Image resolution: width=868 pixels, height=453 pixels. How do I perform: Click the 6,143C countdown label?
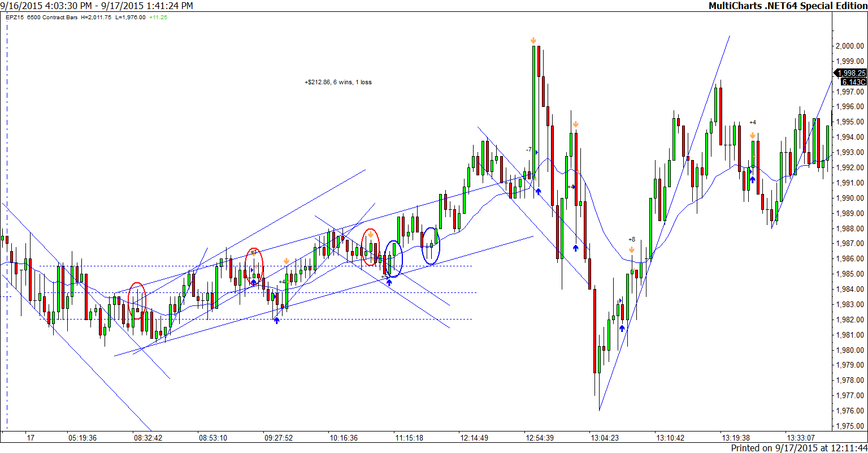tap(853, 82)
